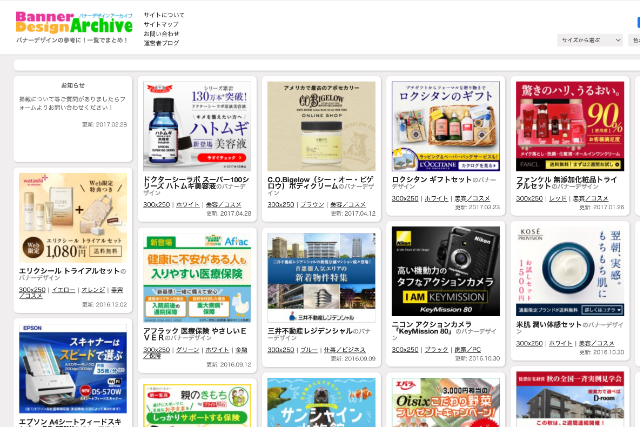Open title link エプソン A4シートフィードスキャナー
The image size is (640, 427).
(x=70, y=423)
